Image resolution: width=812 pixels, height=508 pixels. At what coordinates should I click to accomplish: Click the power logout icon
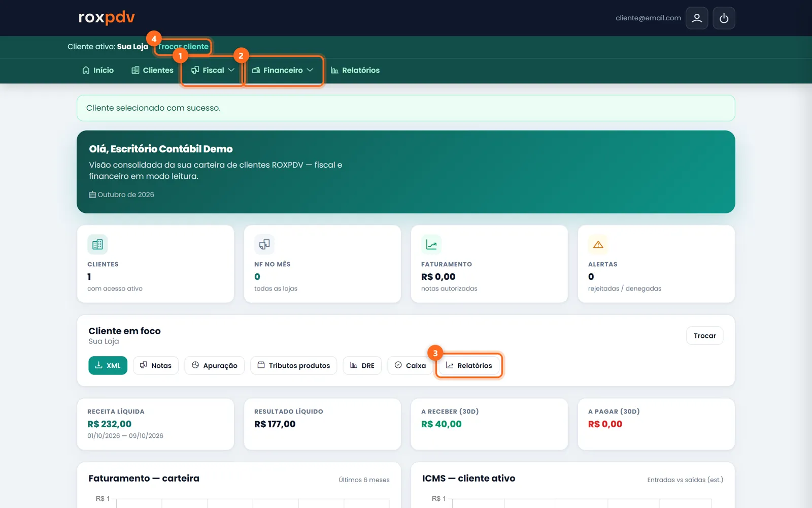pos(724,18)
